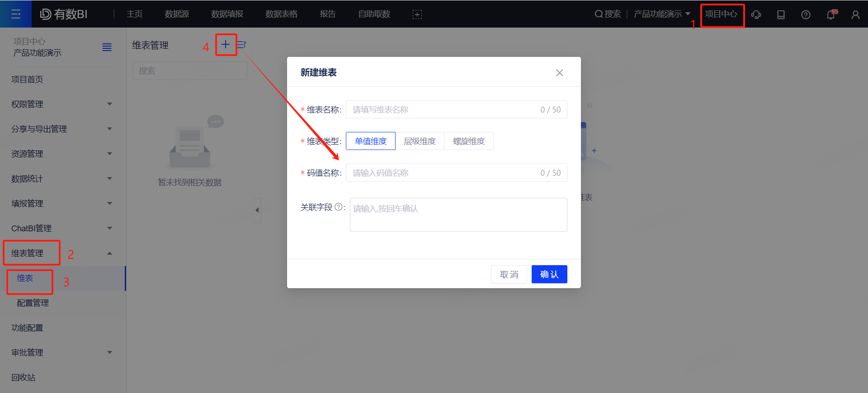Image resolution: width=868 pixels, height=393 pixels.
Task: Click the customer service headset icon
Action: click(x=756, y=14)
